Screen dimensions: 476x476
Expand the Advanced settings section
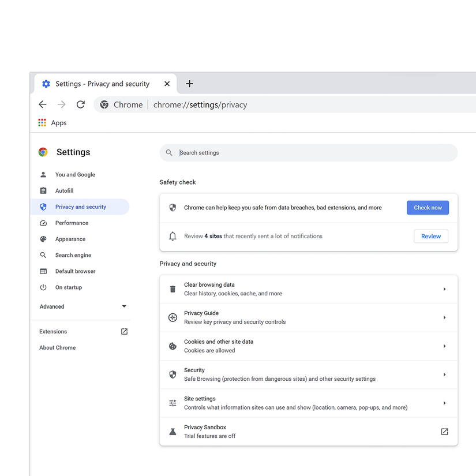123,306
